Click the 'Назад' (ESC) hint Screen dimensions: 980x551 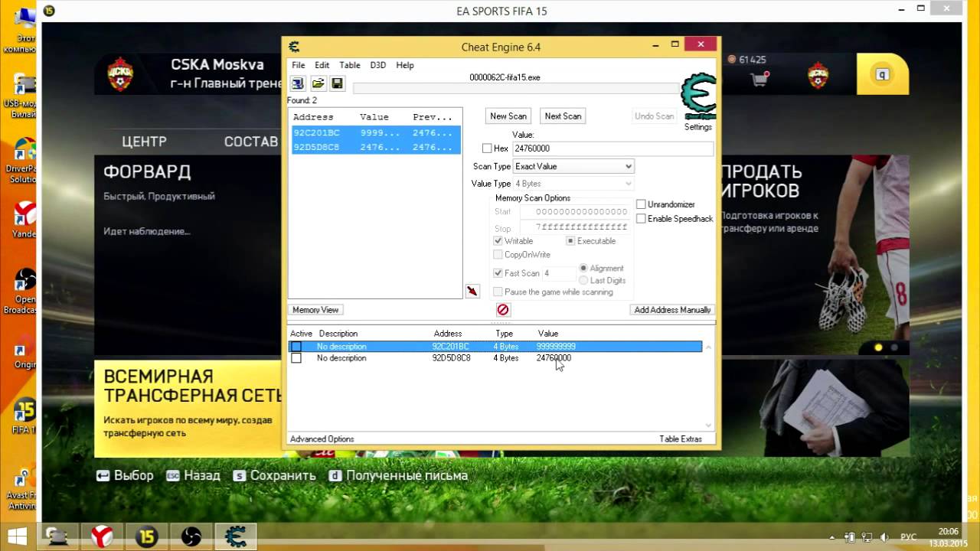tap(193, 475)
